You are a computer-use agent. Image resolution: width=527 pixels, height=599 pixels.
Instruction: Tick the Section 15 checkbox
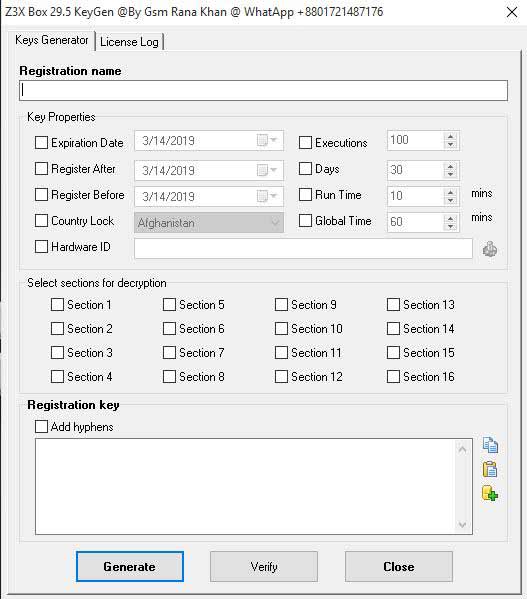click(393, 353)
